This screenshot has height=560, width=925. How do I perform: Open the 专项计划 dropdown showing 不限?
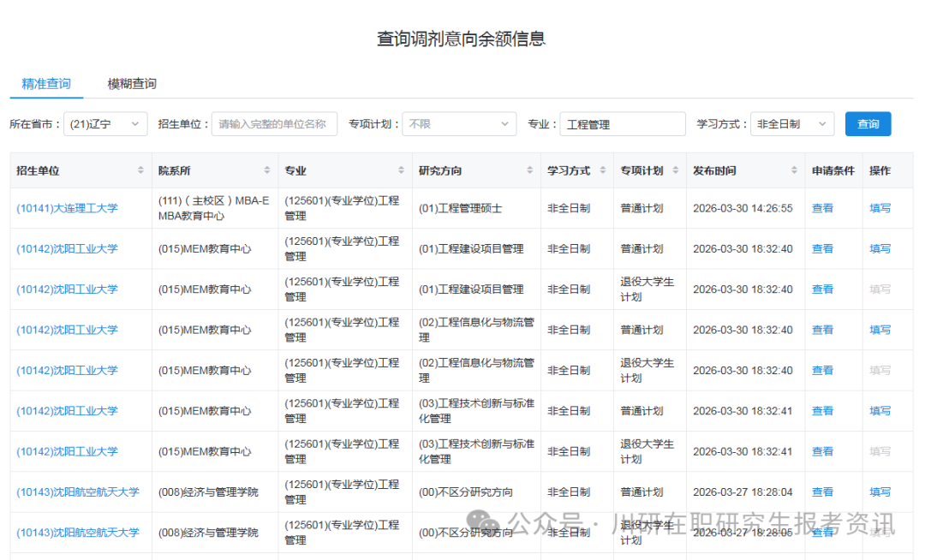click(x=459, y=123)
